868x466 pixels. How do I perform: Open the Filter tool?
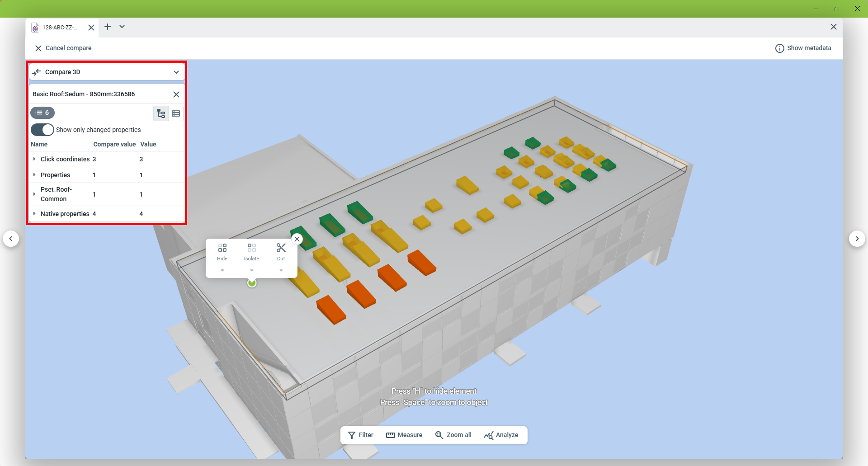361,435
